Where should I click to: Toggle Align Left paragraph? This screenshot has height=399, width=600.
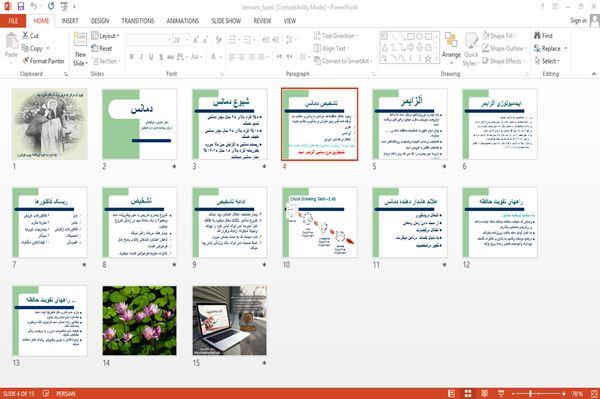(x=232, y=57)
